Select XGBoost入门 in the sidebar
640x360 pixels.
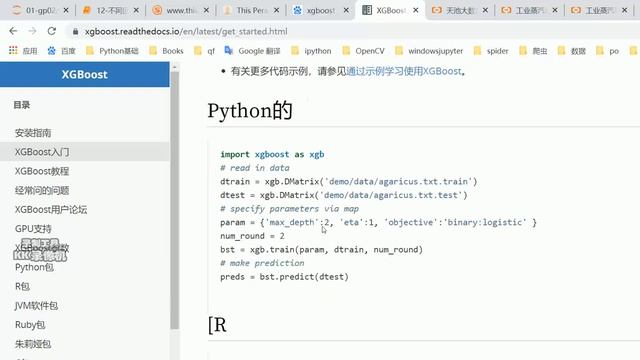click(x=42, y=152)
